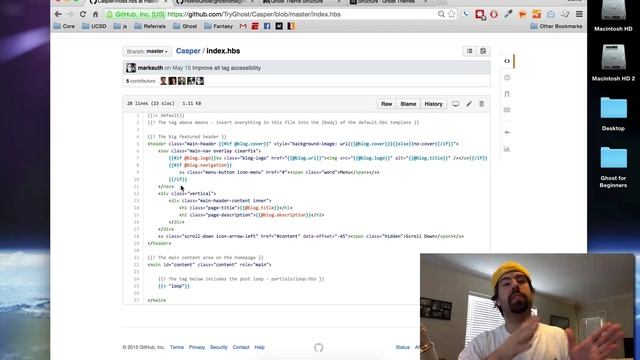
Task: Click marksuth's avatar in commit bar
Action: [x=131, y=68]
